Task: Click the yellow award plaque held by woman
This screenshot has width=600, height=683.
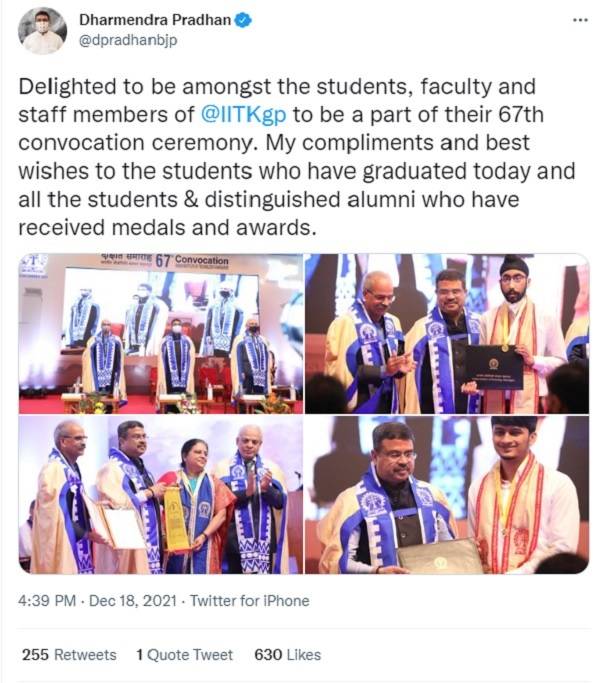Action: point(177,517)
